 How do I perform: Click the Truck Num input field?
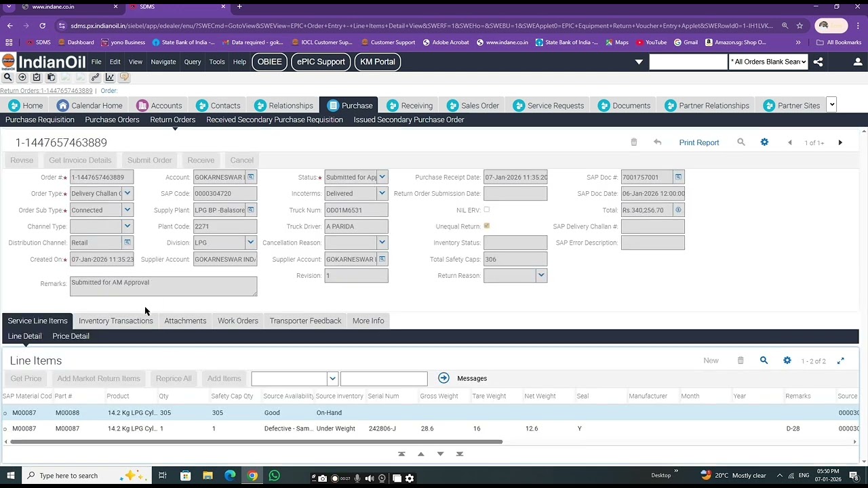tap(356, 210)
